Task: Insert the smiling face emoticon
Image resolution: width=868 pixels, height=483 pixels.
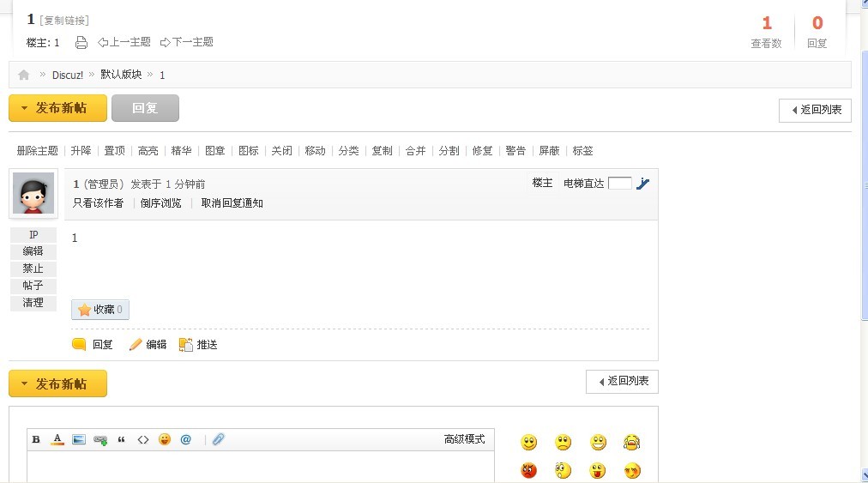Action: point(529,443)
